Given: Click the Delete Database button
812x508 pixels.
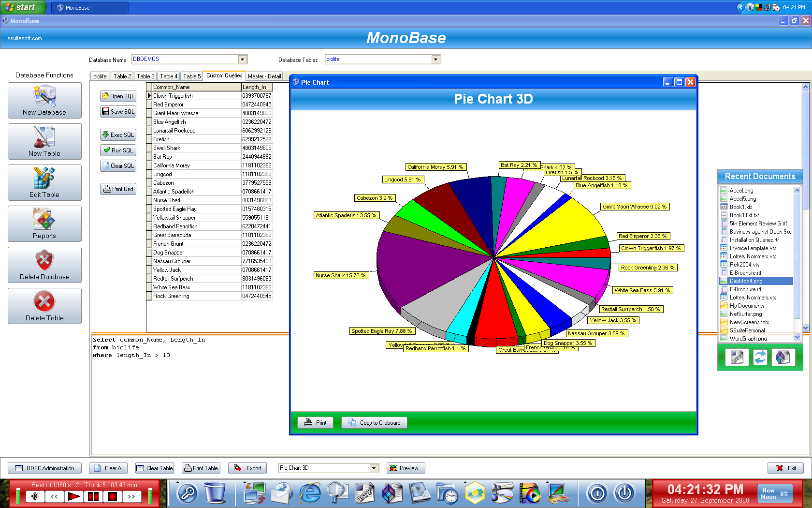Looking at the screenshot, I should click(x=44, y=265).
